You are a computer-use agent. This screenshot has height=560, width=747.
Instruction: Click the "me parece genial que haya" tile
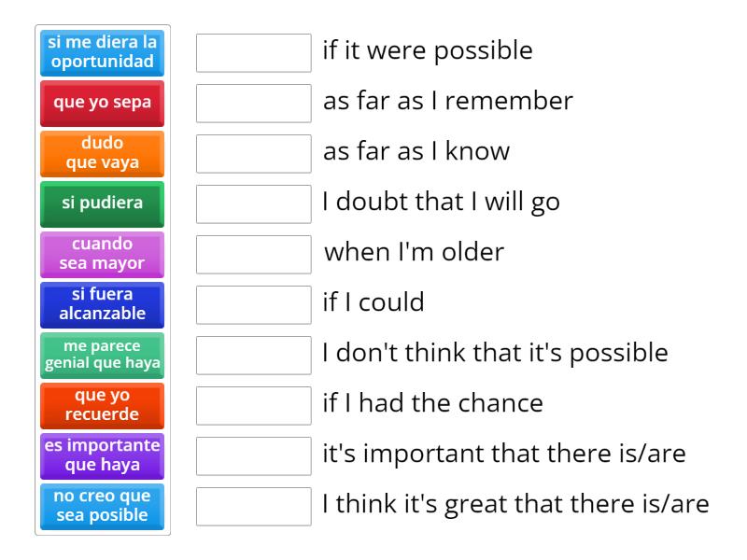[102, 355]
